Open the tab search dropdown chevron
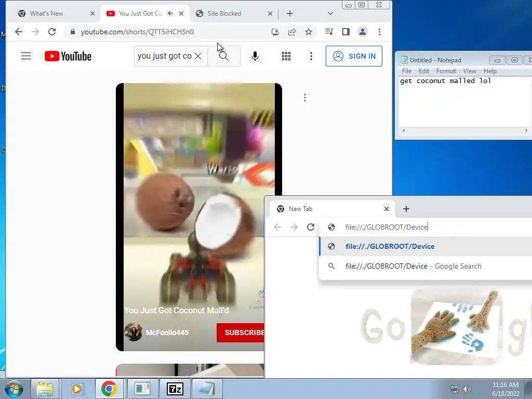 [330, 14]
